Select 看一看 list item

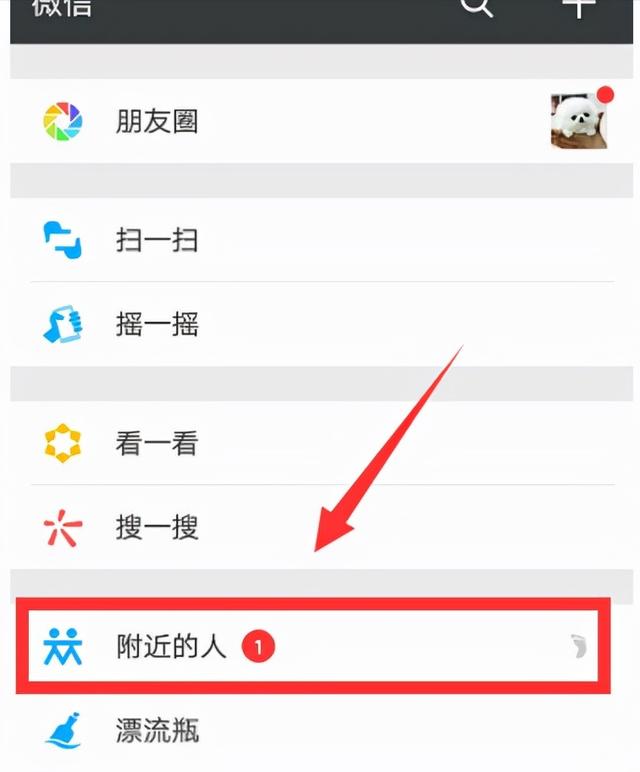point(321,443)
